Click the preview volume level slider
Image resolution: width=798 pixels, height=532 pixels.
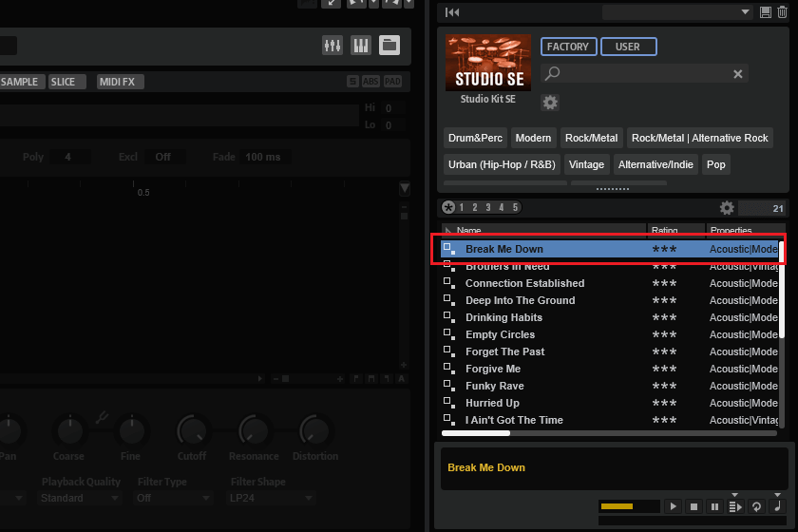coord(629,507)
